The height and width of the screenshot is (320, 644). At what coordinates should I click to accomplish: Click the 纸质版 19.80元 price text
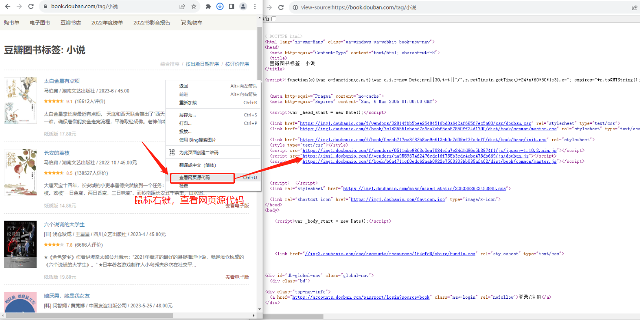point(60,277)
